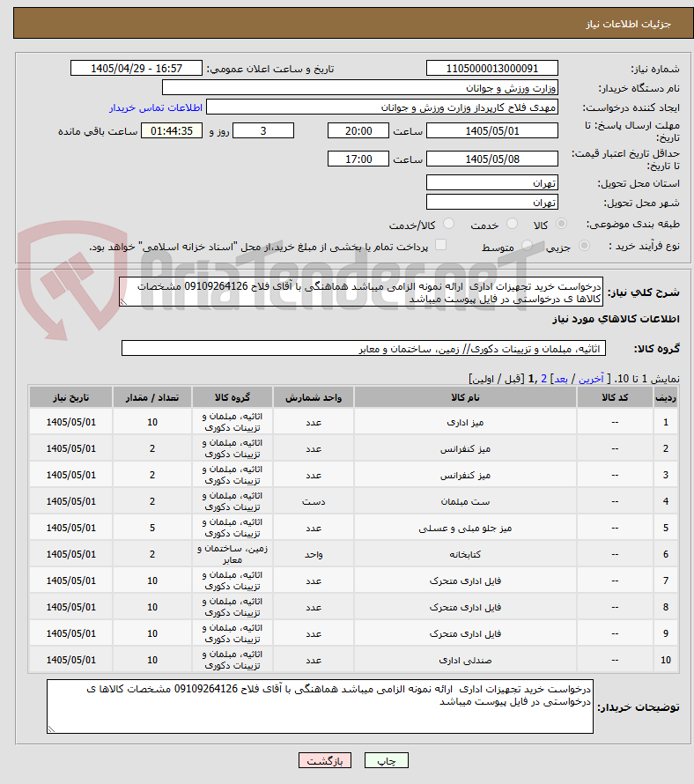Click the توضیحات خریدار textarea

pos(320,706)
